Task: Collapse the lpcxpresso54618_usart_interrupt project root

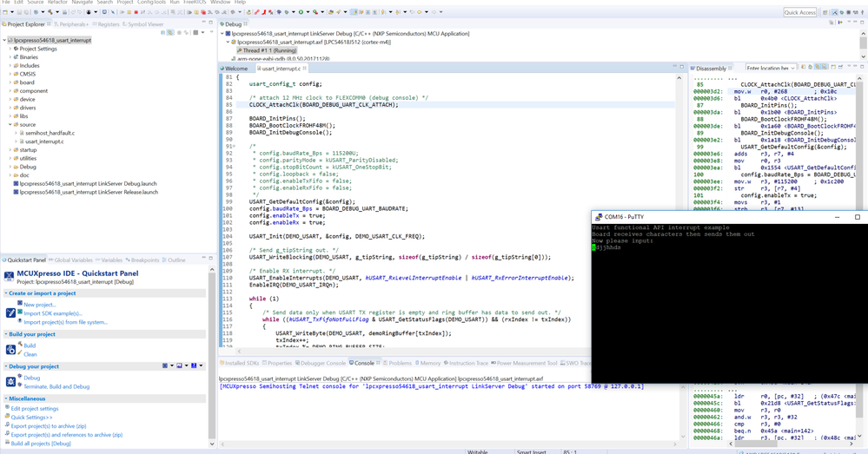Action: pos(4,41)
